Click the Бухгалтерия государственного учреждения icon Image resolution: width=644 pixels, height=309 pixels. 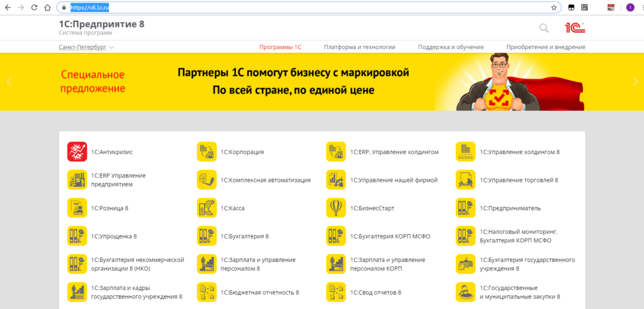coord(466,264)
